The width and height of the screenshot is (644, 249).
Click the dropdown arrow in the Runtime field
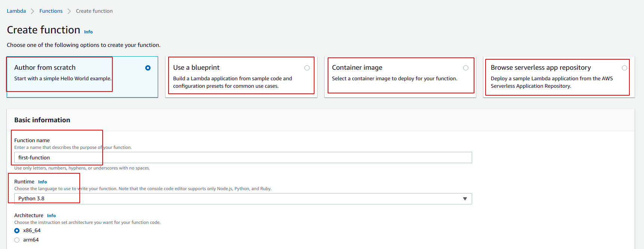[x=465, y=199]
